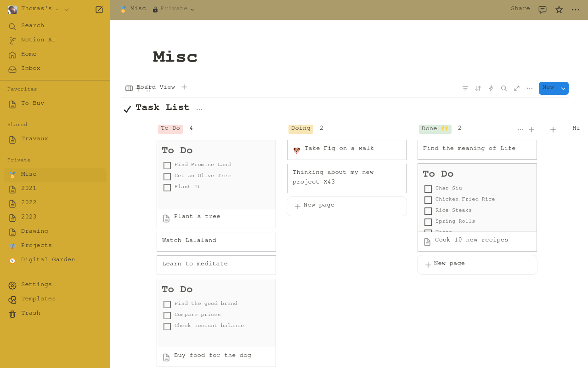
Task: Open the comments icon in top bar
Action: coord(543,10)
